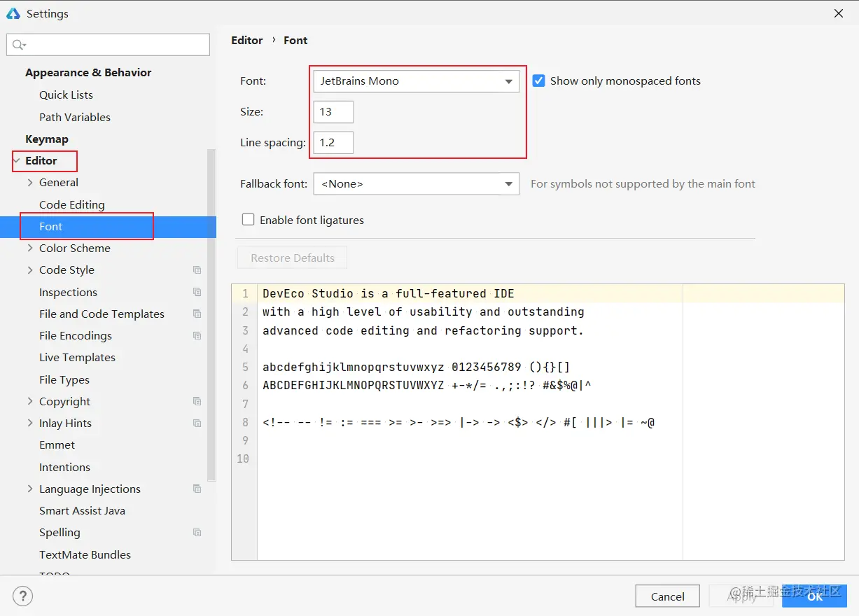859x616 pixels.
Task: Click the ligature sample line starting '<!--'
Action: coord(459,422)
